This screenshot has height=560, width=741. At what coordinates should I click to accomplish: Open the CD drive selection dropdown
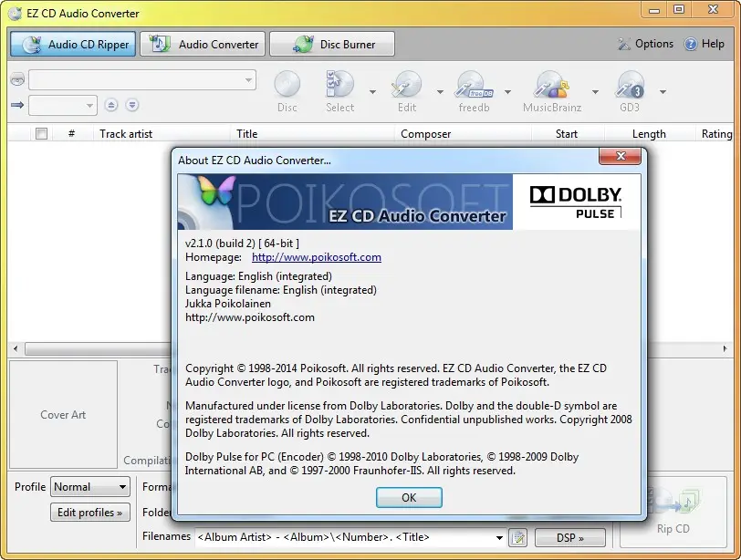142,79
